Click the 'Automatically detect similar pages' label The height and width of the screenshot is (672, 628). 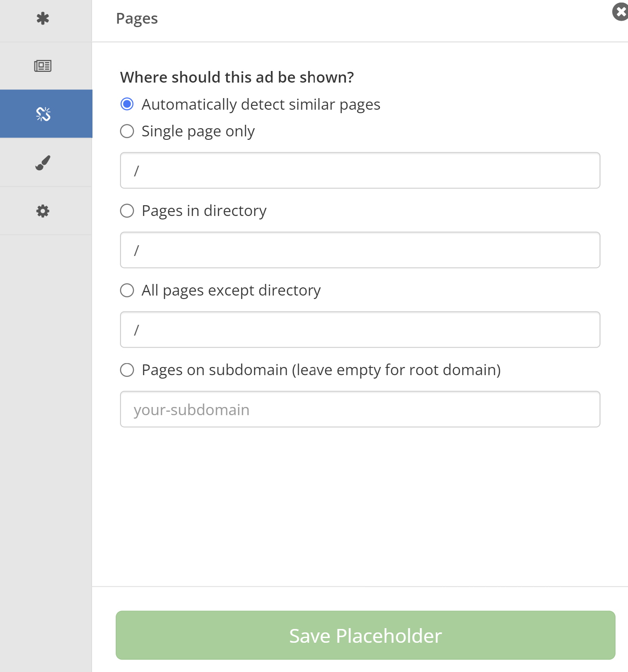[261, 105]
